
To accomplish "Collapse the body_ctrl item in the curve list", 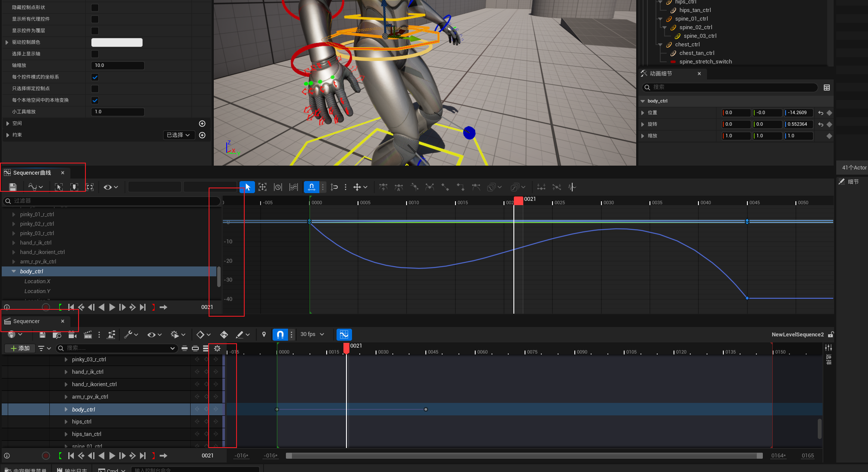I will point(14,271).
